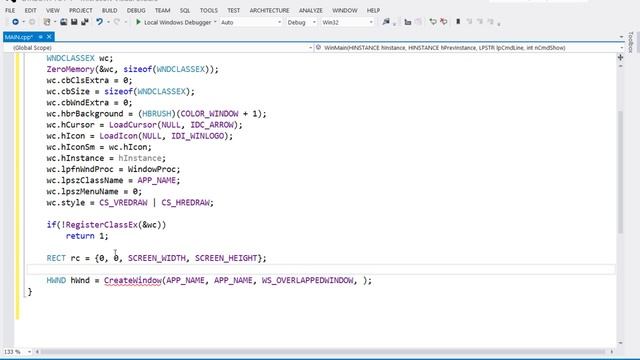Viewport: 640px width, 360px height.
Task: Open the Navigate Backward history dropdown
Action: (x=23, y=22)
